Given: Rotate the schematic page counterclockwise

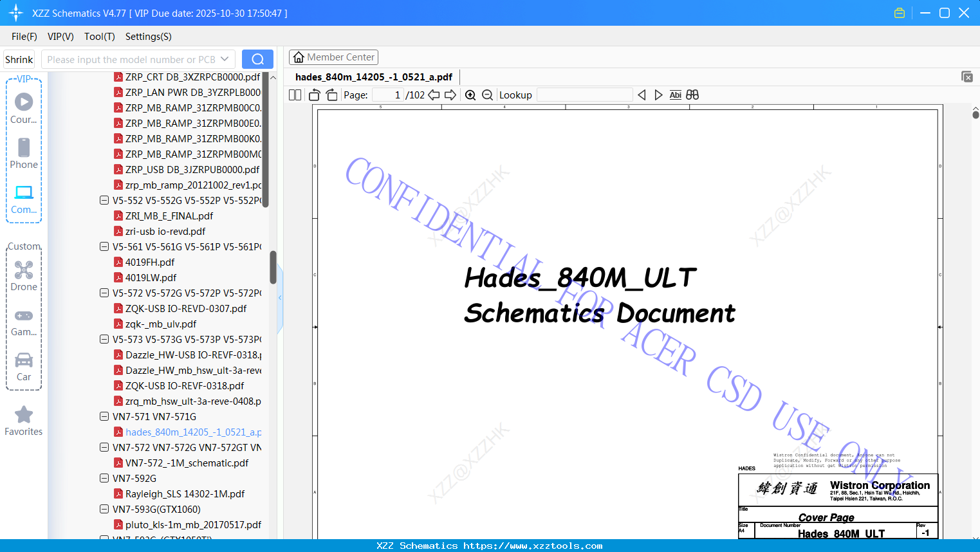Looking at the screenshot, I should pos(313,95).
